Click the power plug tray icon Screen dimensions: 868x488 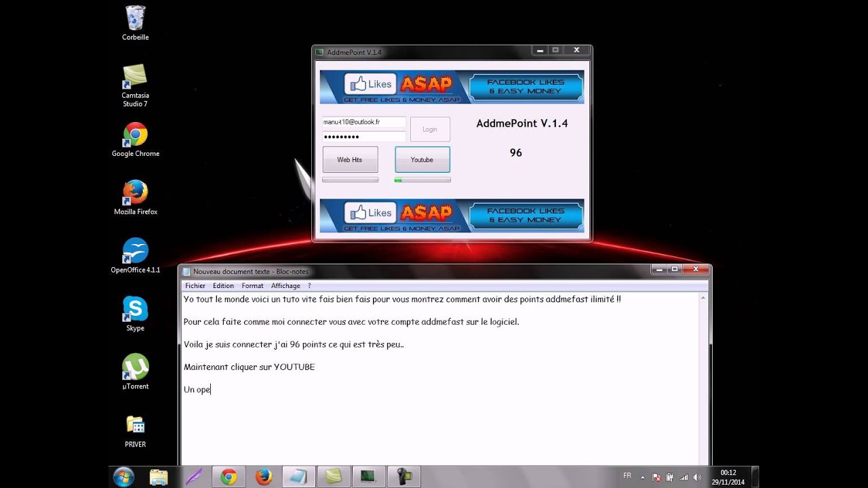(x=670, y=477)
